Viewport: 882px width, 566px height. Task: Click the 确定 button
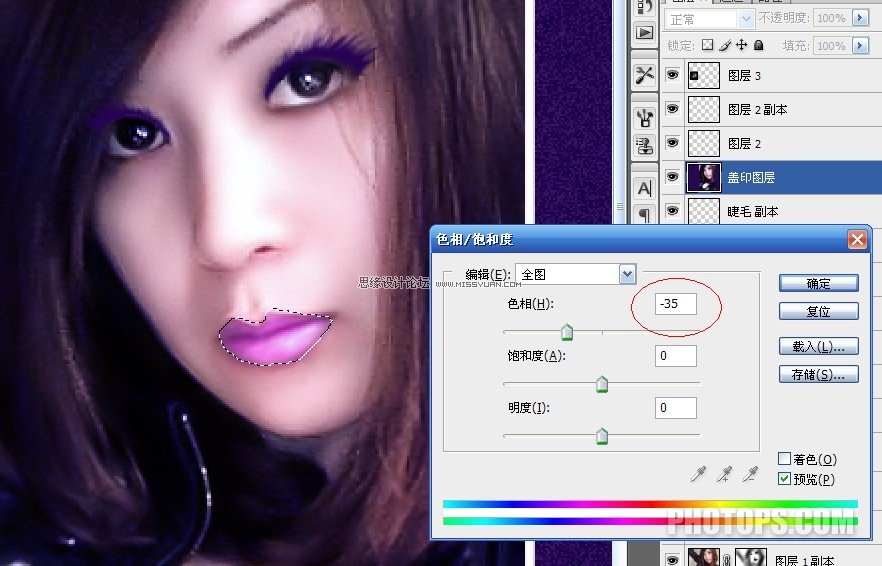click(x=818, y=284)
